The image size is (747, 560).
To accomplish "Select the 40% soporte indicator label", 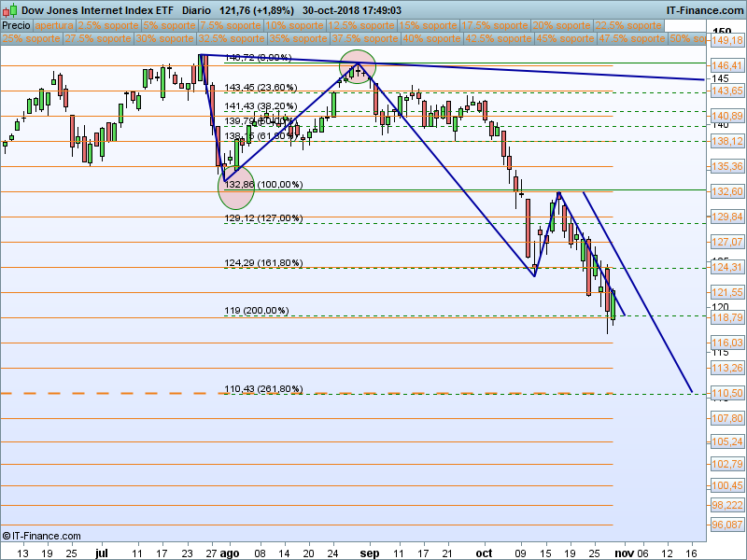I will pyautogui.click(x=431, y=38).
